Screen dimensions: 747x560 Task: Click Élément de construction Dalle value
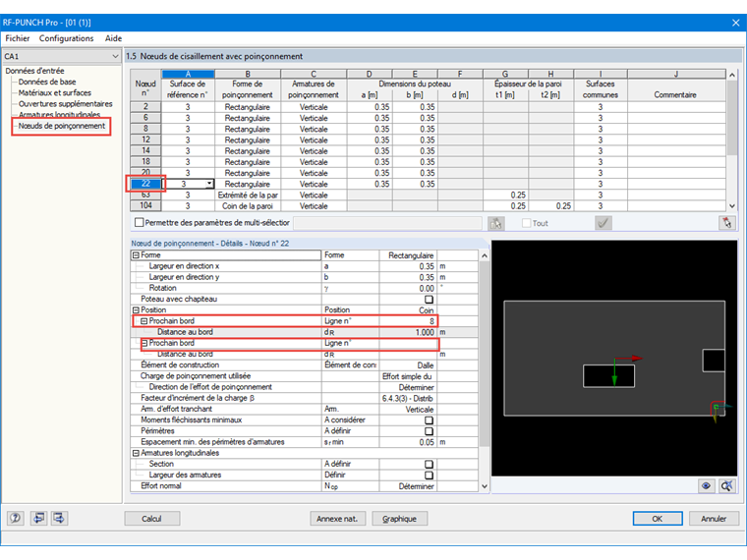(x=408, y=365)
